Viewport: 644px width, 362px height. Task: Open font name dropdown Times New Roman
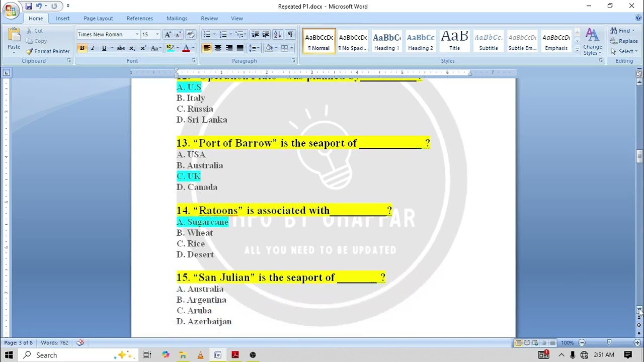[x=137, y=34]
